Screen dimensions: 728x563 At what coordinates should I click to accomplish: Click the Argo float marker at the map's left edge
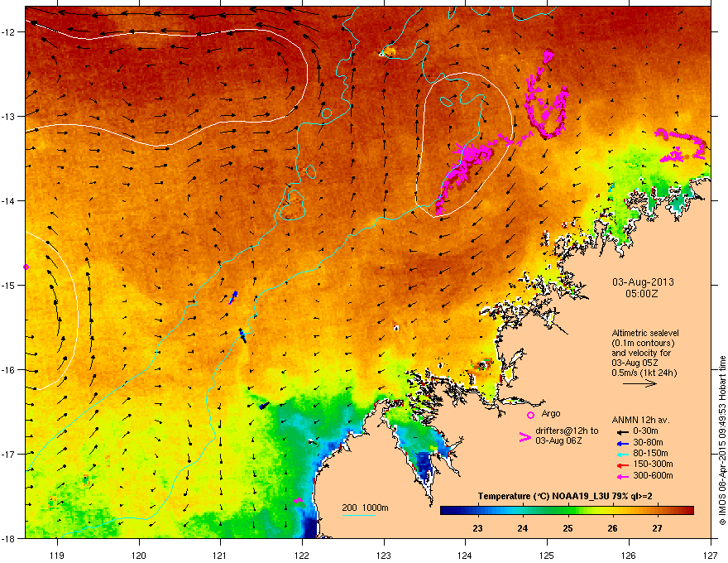26,267
